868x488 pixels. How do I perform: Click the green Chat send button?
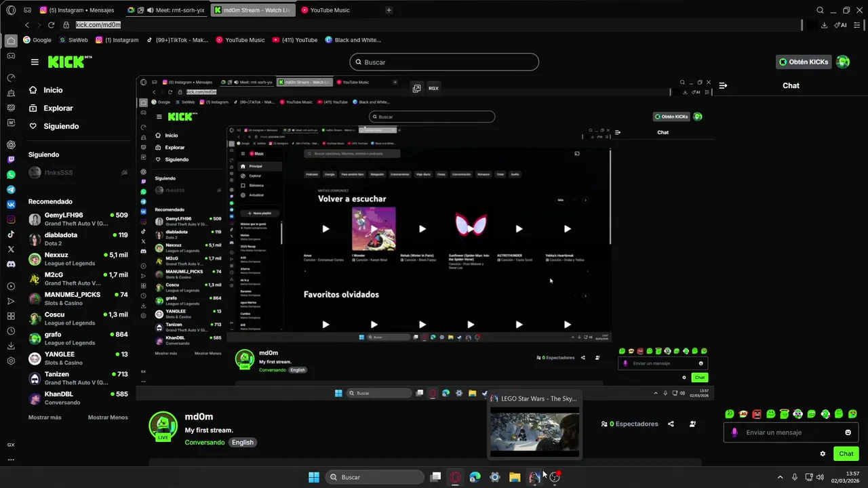click(x=846, y=453)
